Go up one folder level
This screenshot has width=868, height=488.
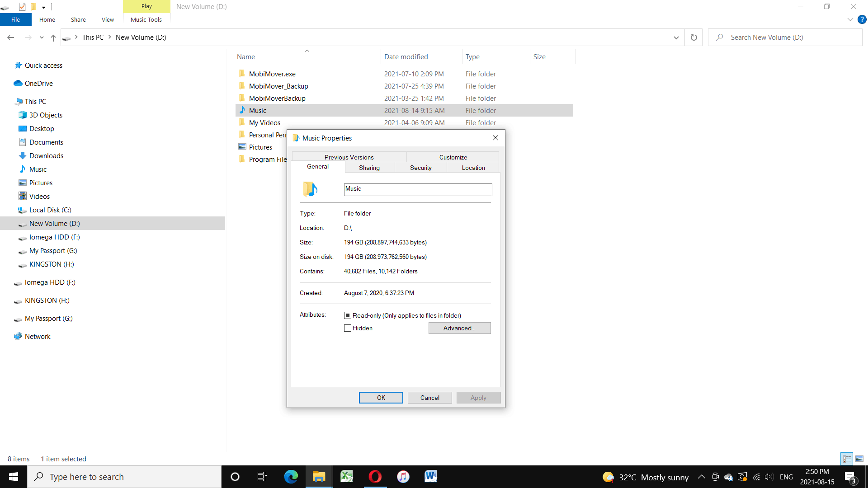[x=53, y=38]
